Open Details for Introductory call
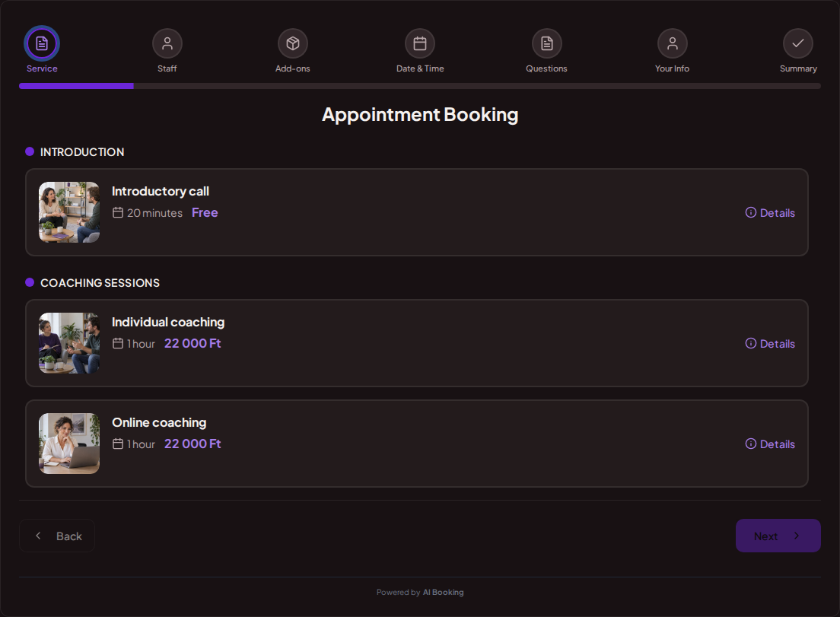The height and width of the screenshot is (617, 840). point(770,212)
